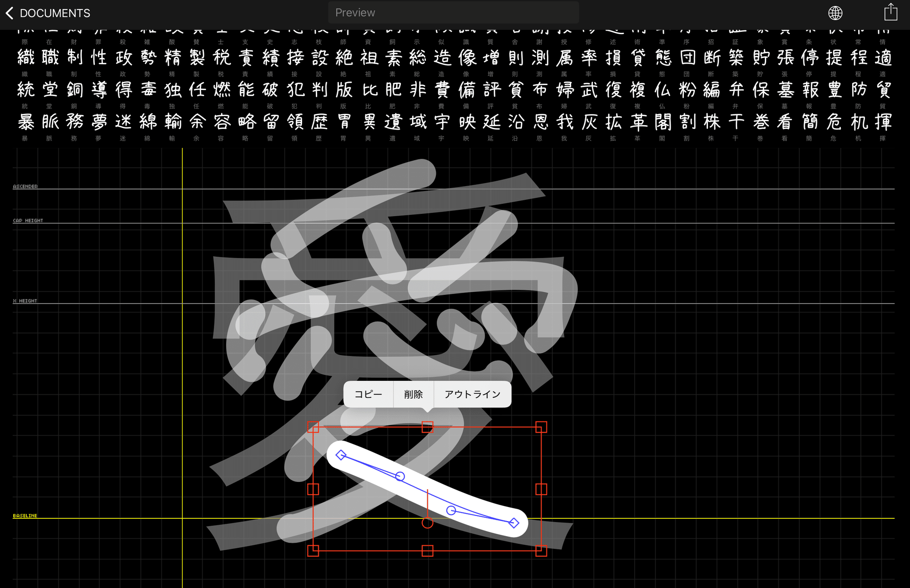
Task: Return to the DOCUMENTS list
Action: point(55,12)
